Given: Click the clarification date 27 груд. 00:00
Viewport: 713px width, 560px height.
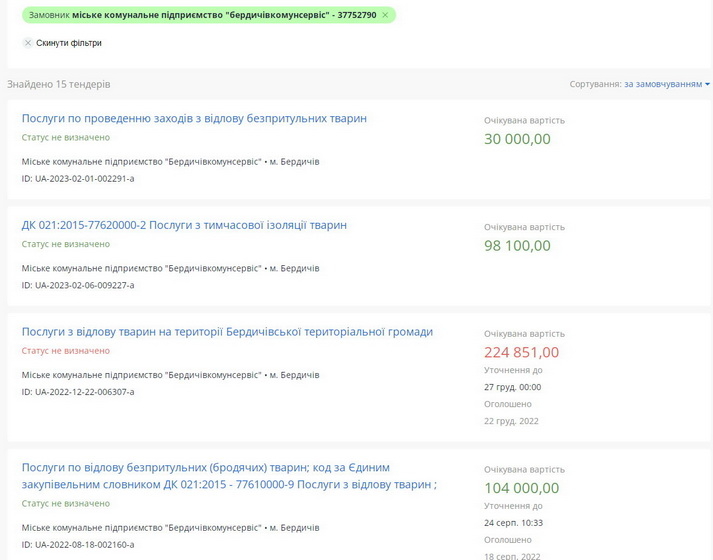Looking at the screenshot, I should [512, 387].
